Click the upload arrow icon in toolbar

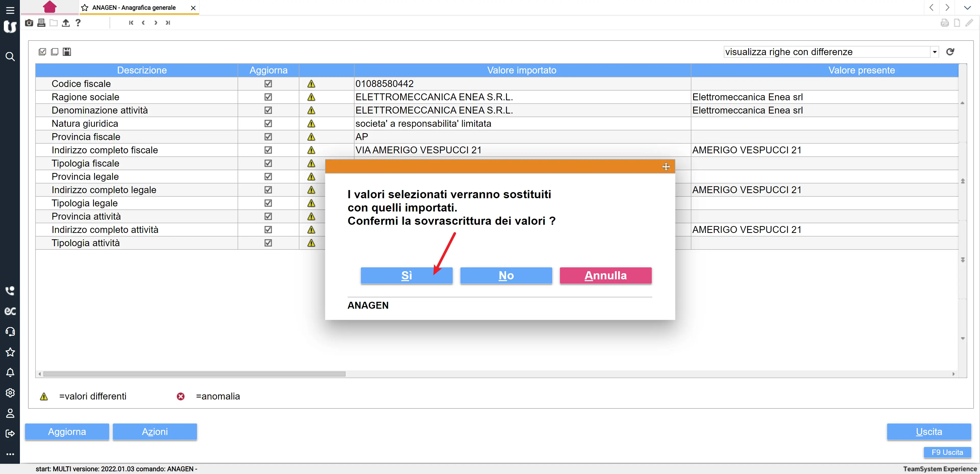pyautogui.click(x=66, y=23)
